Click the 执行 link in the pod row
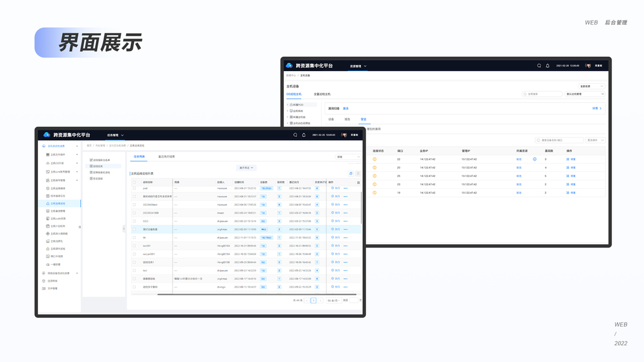The width and height of the screenshot is (644, 362). click(x=336, y=188)
